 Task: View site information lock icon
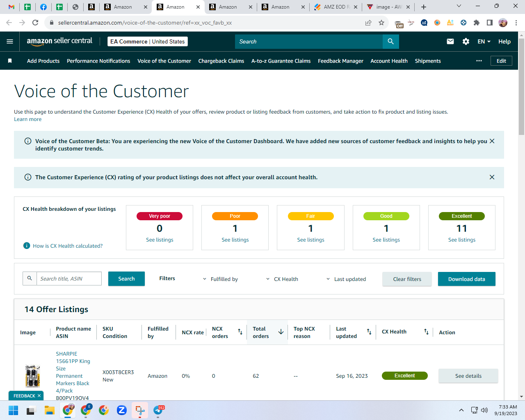52,23
